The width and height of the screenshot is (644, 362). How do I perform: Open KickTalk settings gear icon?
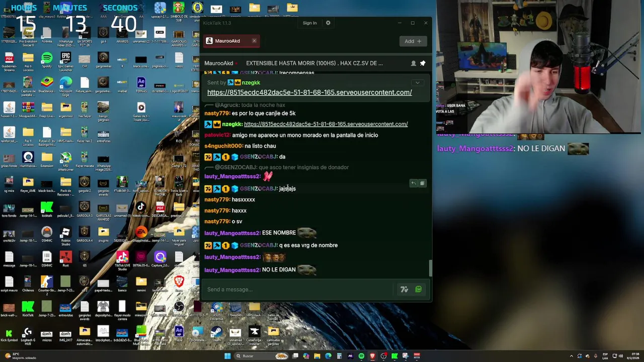coord(328,23)
